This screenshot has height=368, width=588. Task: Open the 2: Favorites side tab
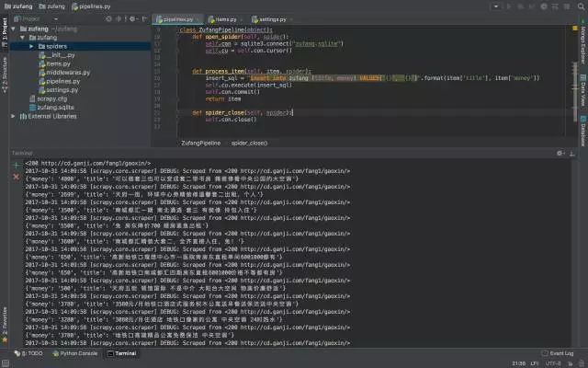(x=5, y=323)
